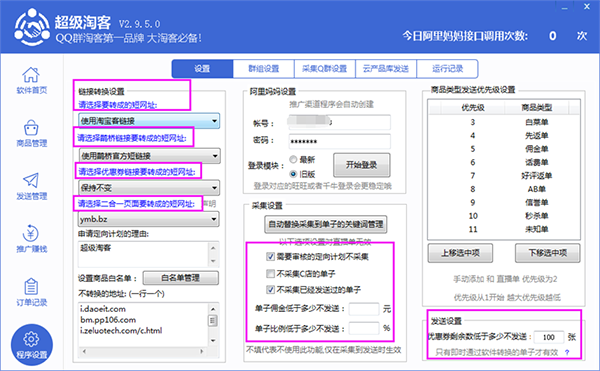Expand the ymb.bz short URL dropdown
Viewport: 600px width, 371px height.
(149, 219)
